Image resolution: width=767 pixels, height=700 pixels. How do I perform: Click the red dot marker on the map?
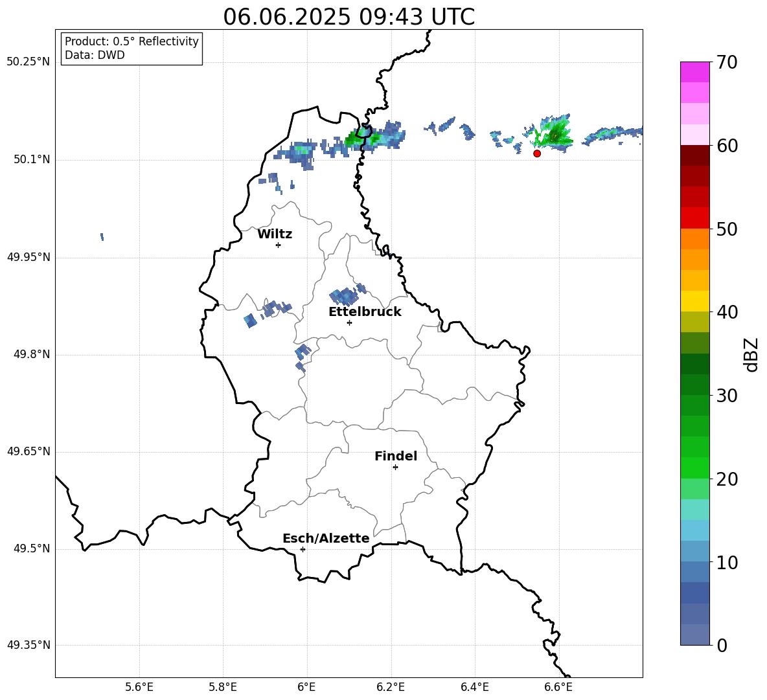coord(537,153)
